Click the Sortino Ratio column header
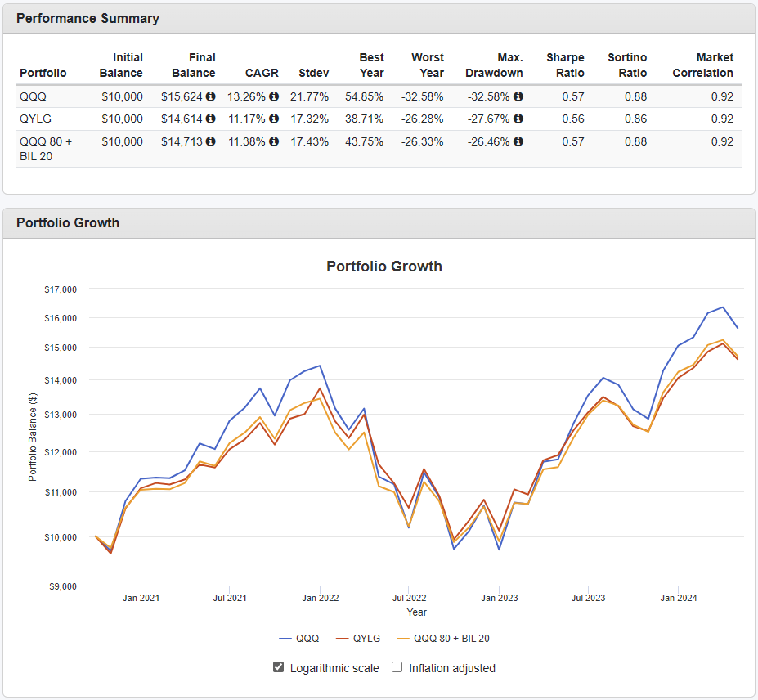Screen dimensions: 758x700 tap(627, 65)
